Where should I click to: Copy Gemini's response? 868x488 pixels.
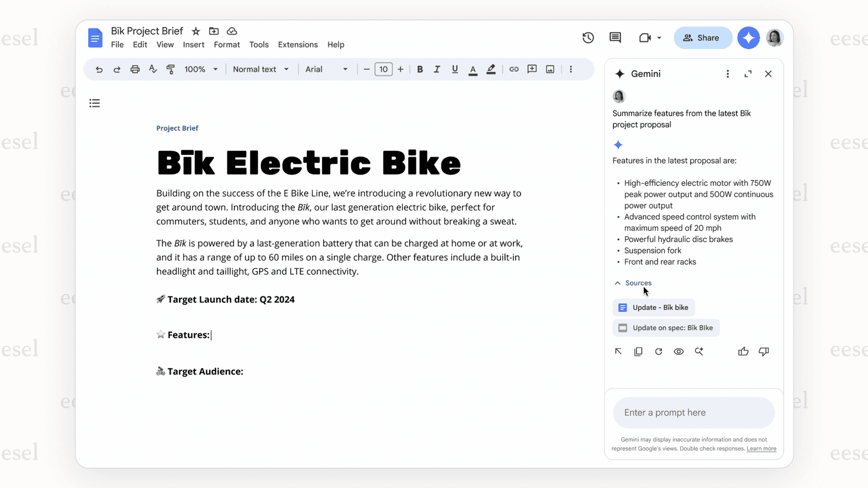coord(638,351)
